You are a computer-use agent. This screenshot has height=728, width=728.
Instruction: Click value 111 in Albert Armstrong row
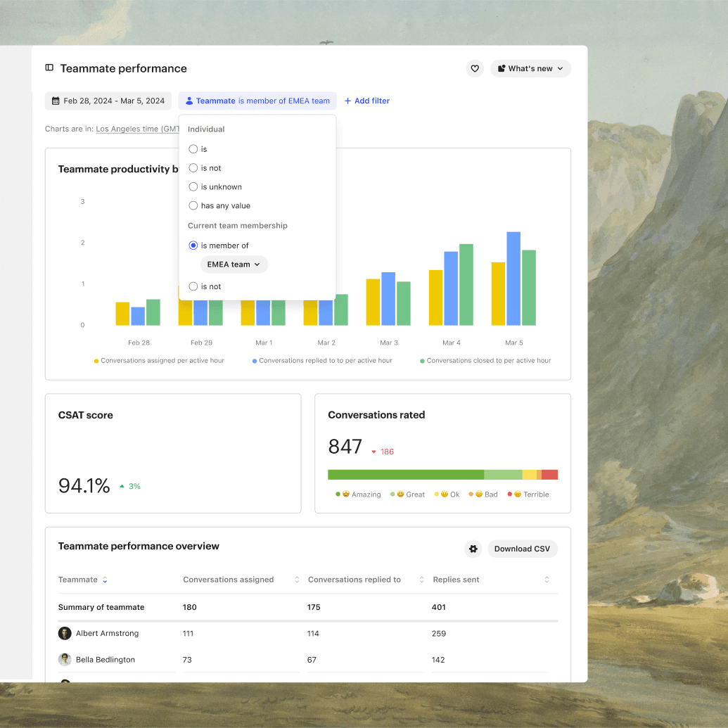[x=188, y=633]
